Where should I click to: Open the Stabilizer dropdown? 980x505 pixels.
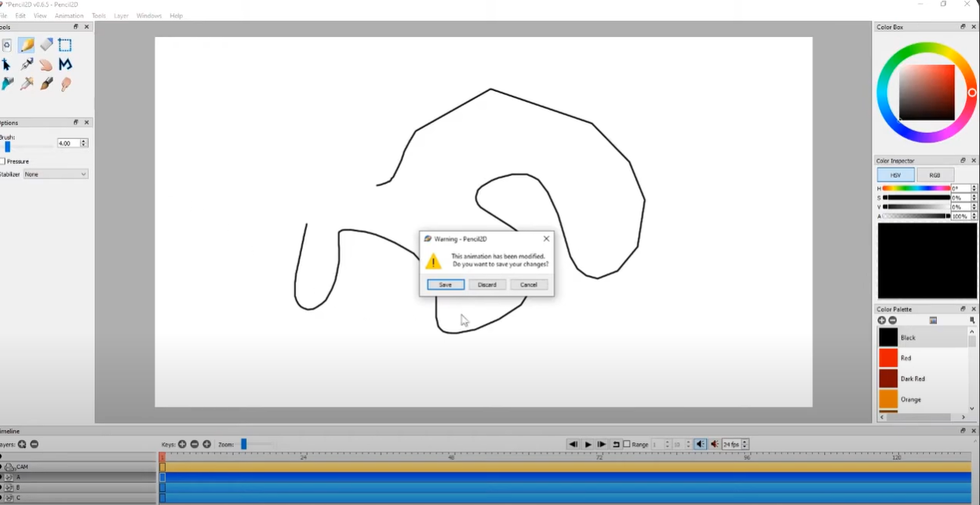coord(55,174)
